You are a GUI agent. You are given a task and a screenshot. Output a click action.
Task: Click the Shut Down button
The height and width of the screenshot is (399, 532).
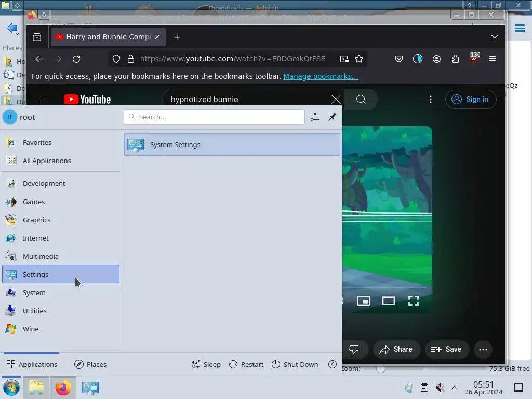click(295, 364)
